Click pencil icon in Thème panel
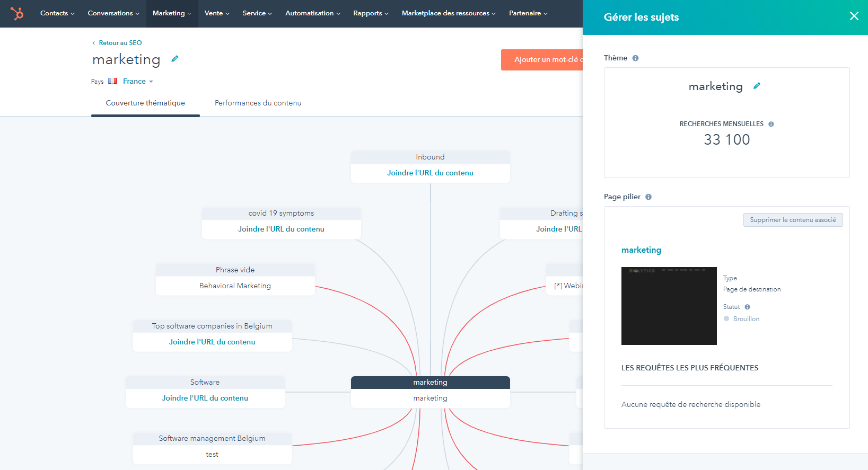Viewport: 868px width, 470px height. click(757, 86)
